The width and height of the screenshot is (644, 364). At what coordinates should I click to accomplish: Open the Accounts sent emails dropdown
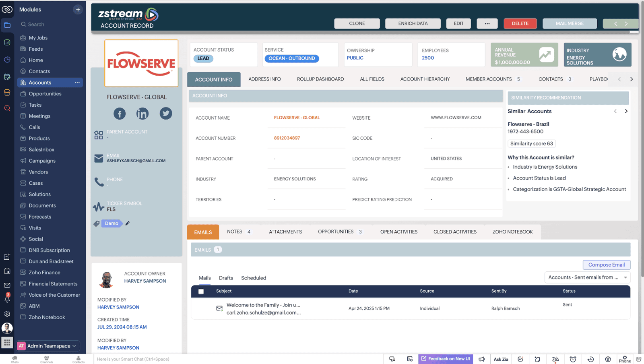(x=587, y=277)
